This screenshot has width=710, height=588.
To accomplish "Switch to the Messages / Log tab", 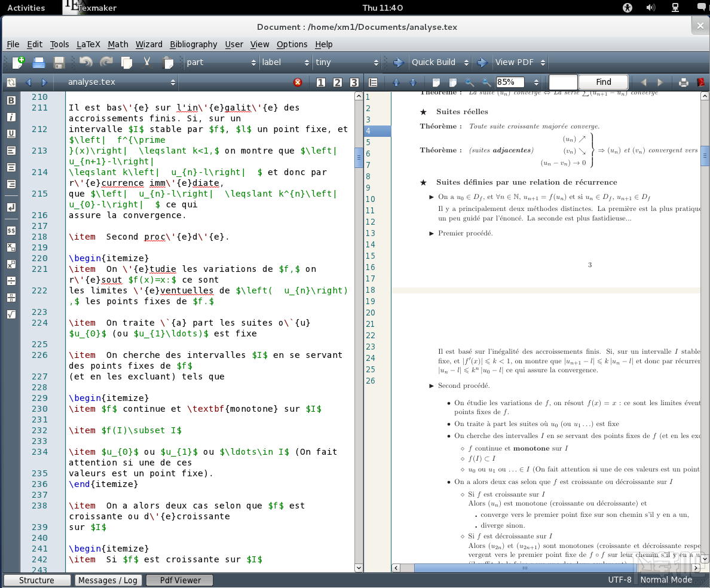I will pyautogui.click(x=108, y=580).
